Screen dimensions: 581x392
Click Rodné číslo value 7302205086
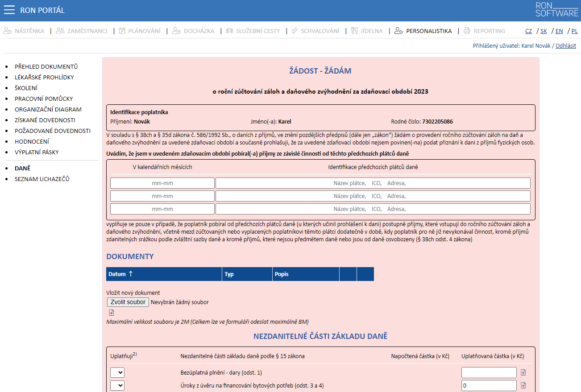[438, 121]
